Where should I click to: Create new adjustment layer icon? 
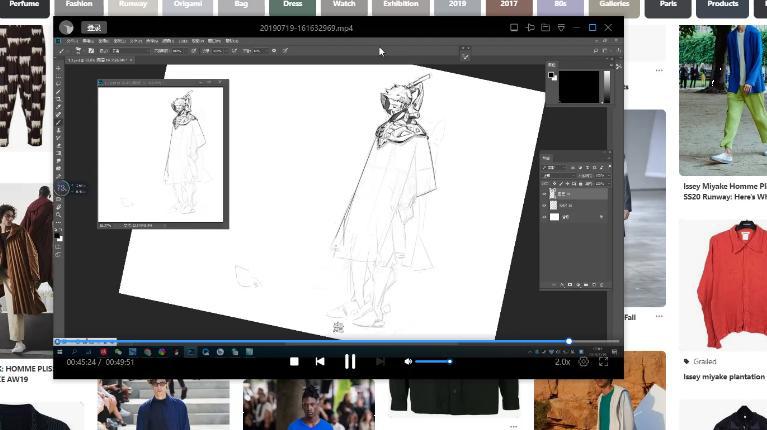click(x=578, y=285)
